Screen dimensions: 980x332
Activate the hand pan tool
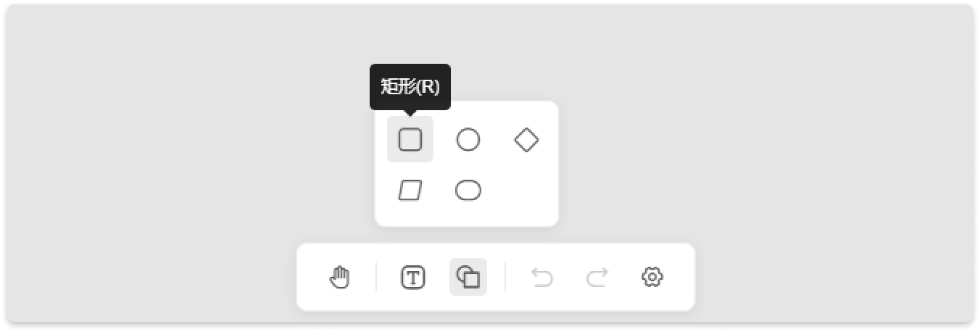tap(339, 277)
